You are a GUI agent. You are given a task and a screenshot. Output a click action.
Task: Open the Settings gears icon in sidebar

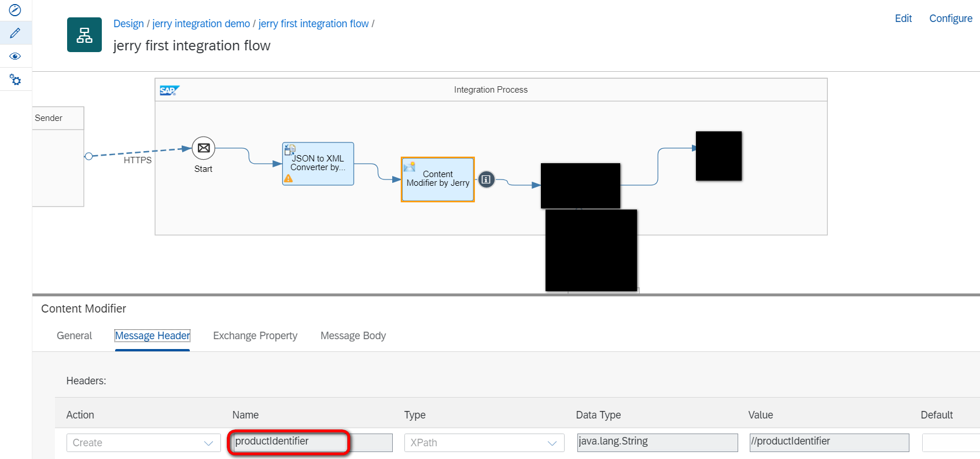point(15,80)
